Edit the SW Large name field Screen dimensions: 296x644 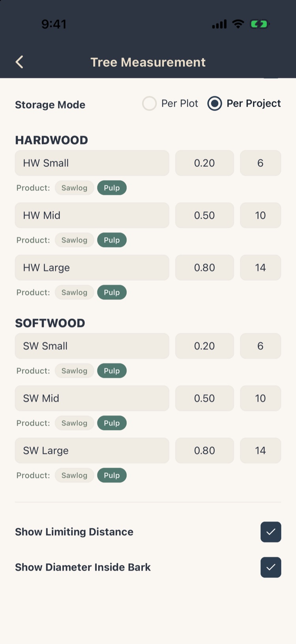[x=92, y=450]
